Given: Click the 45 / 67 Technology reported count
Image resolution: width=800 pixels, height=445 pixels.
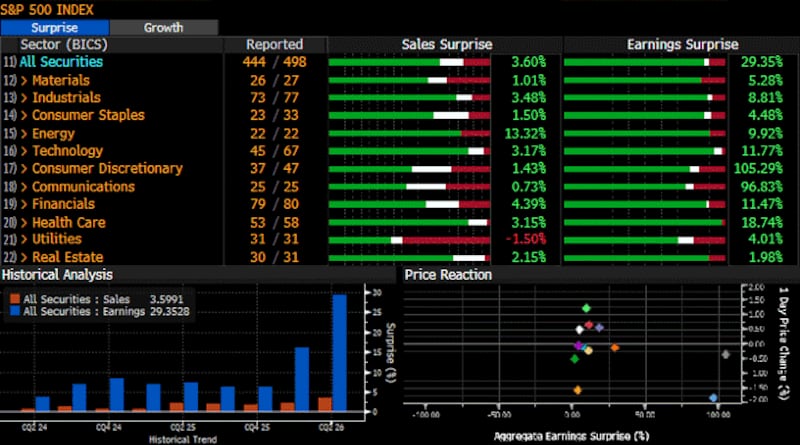Looking at the screenshot, I should point(274,151).
